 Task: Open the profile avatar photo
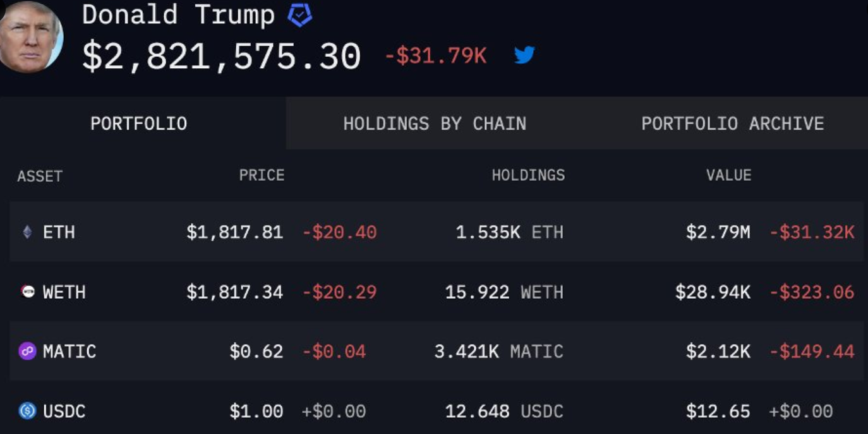click(30, 37)
